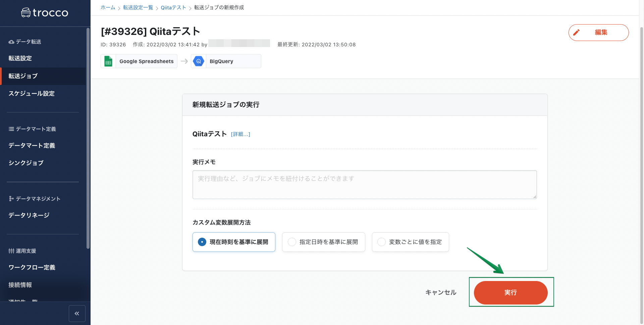Screen dimensions: 644x325
Task: Click the BigQuery blue hexagon icon
Action: [x=199, y=61]
